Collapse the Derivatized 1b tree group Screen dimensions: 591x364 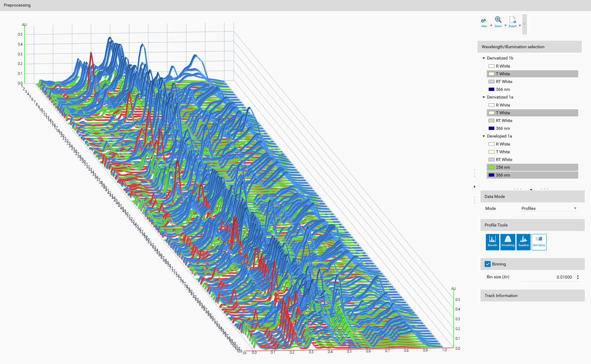point(484,58)
